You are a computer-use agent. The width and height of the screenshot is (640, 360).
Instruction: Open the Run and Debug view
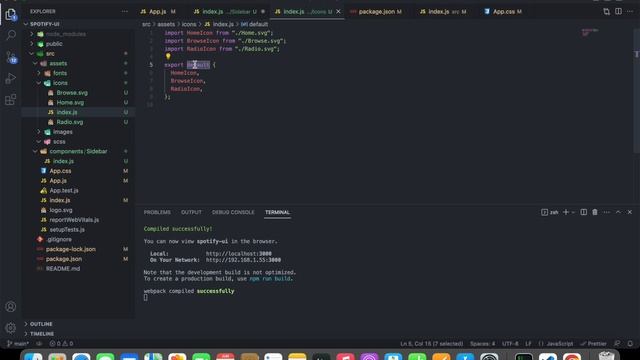11,78
